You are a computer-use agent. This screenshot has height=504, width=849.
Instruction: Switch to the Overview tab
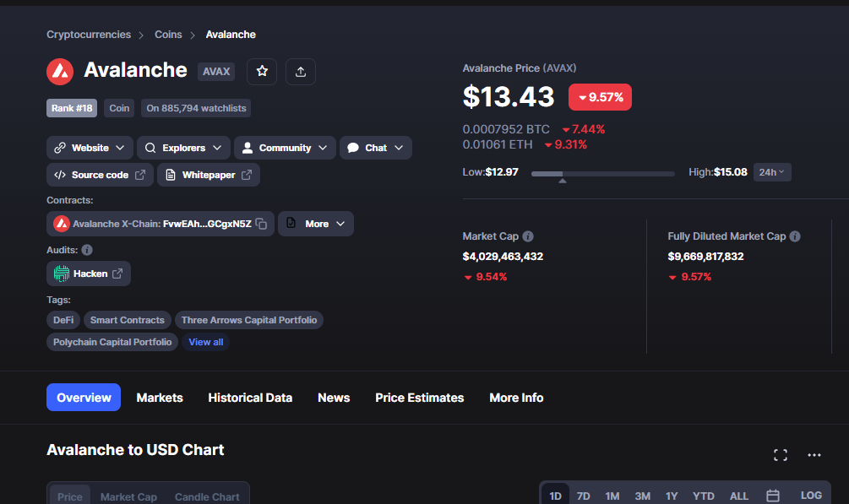(x=84, y=398)
